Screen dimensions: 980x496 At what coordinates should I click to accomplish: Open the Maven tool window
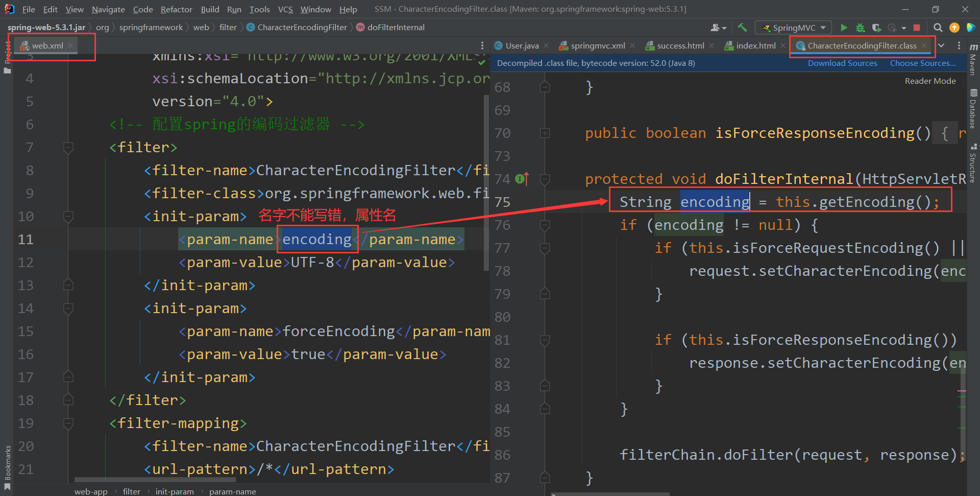tap(973, 59)
